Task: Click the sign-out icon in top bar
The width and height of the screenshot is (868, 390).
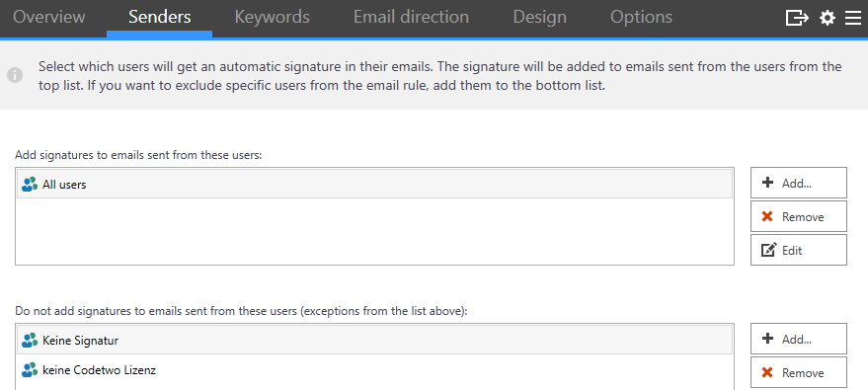Action: point(797,18)
